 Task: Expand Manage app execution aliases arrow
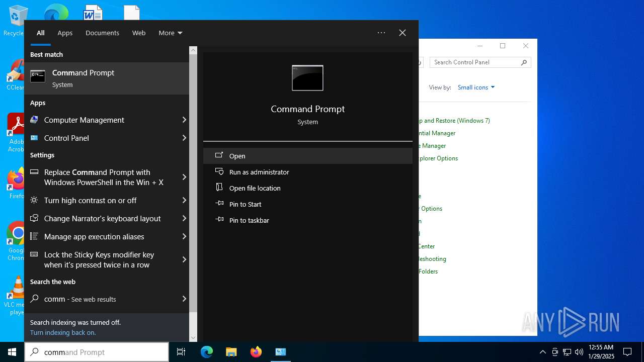pos(184,236)
